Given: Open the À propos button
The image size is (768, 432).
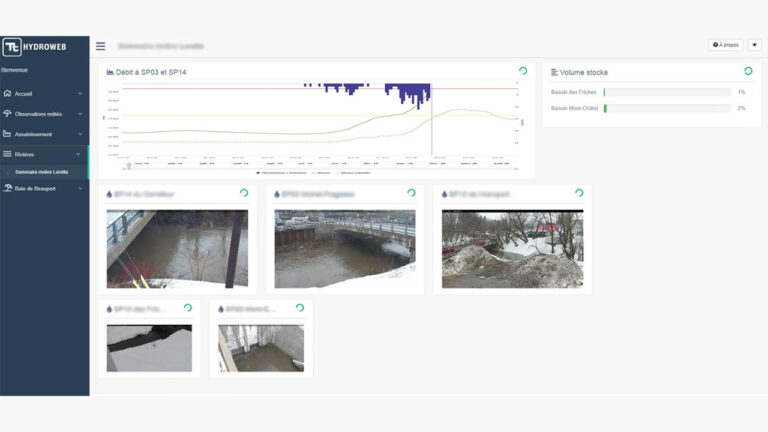Looking at the screenshot, I should (726, 45).
